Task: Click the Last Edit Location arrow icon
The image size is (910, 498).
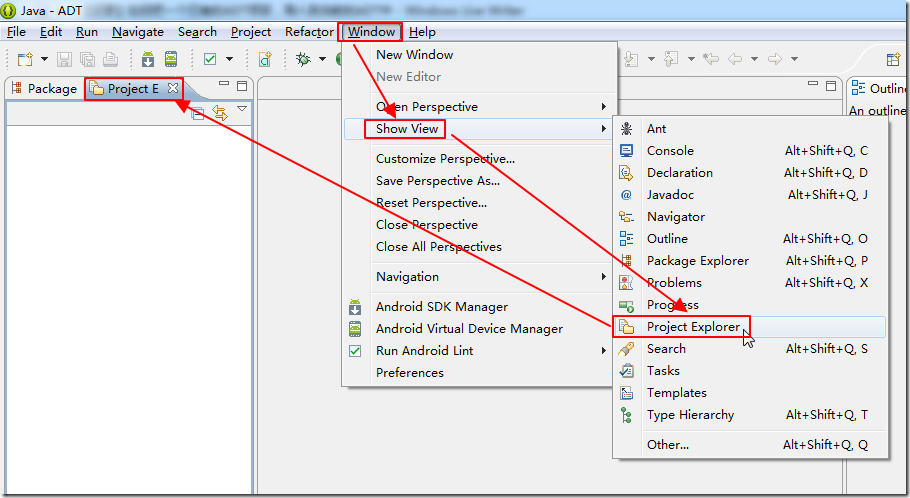Action: click(x=711, y=59)
